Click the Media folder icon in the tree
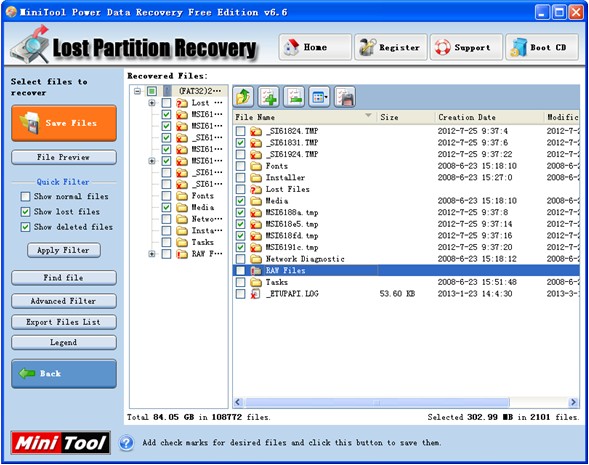Image resolution: width=589 pixels, height=465 pixels. [x=182, y=207]
